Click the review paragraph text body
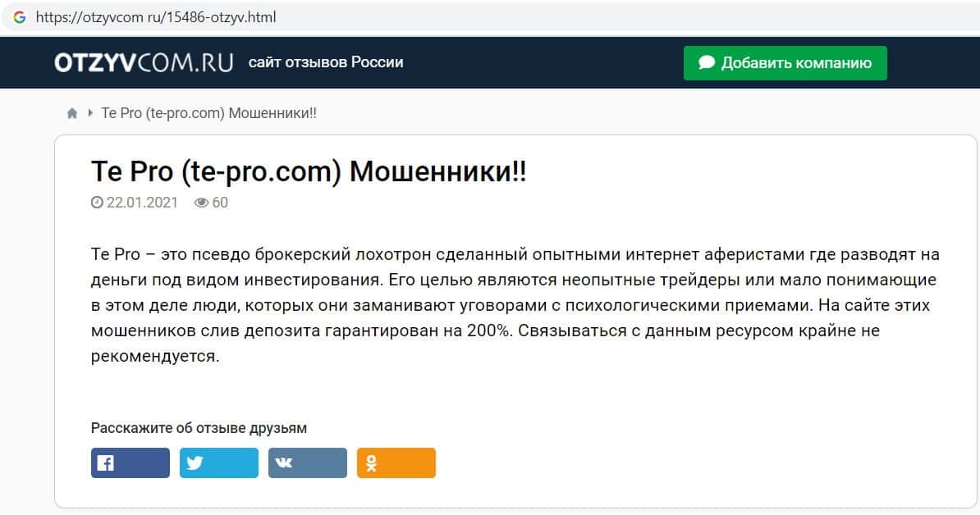Screen dimensions: 980x515 click(514, 305)
